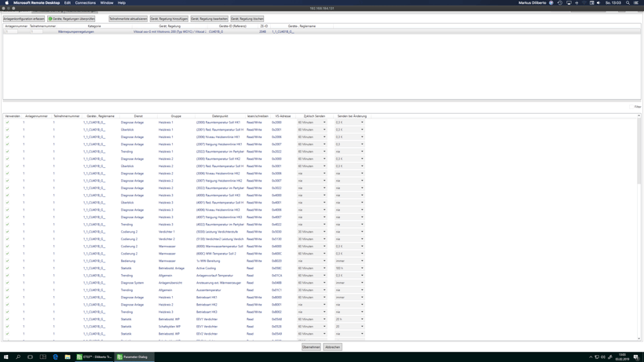644x362 pixels.
Task: Open Zyklisch Senden dropdown for Aussentemperatur
Action: point(312,290)
